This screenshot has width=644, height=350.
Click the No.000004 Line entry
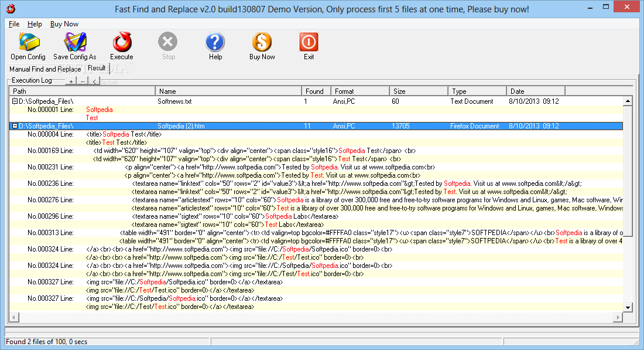[50, 134]
